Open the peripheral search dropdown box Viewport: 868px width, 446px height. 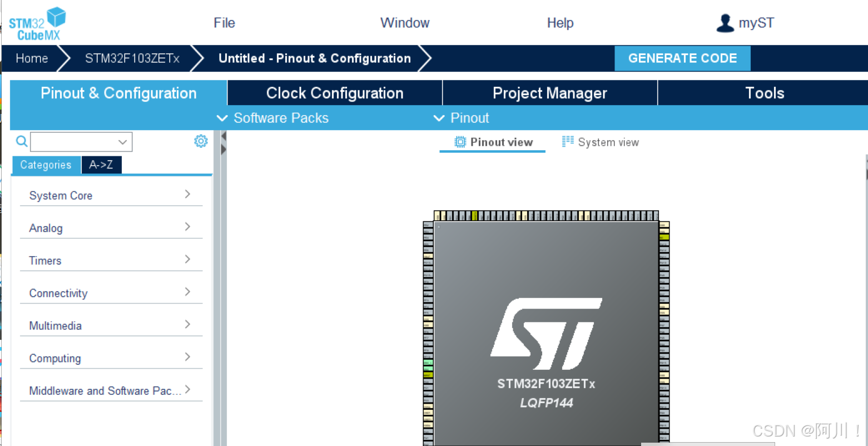[81, 142]
